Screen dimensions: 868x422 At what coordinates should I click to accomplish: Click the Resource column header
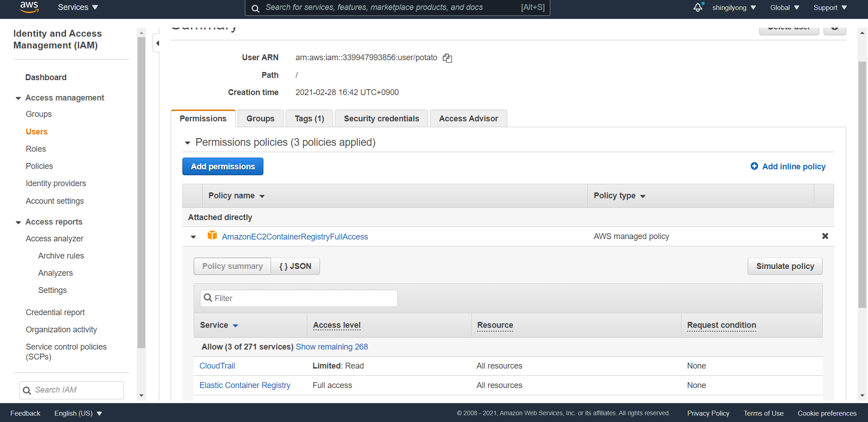point(495,325)
